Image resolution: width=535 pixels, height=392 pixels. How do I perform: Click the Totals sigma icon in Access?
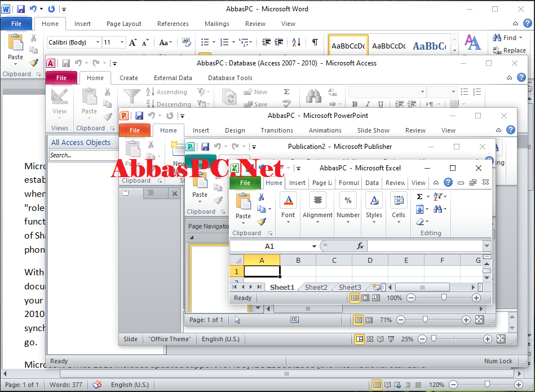286,92
